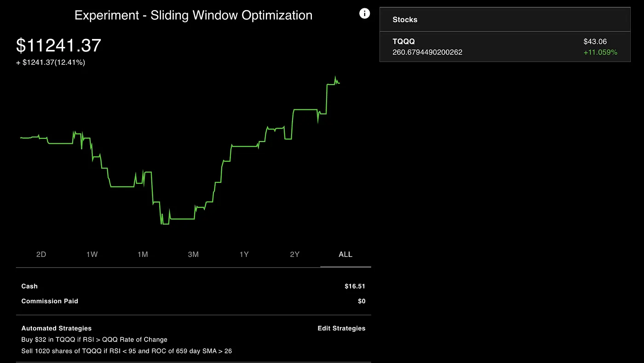Click the Cash label
644x363 pixels.
pos(29,286)
